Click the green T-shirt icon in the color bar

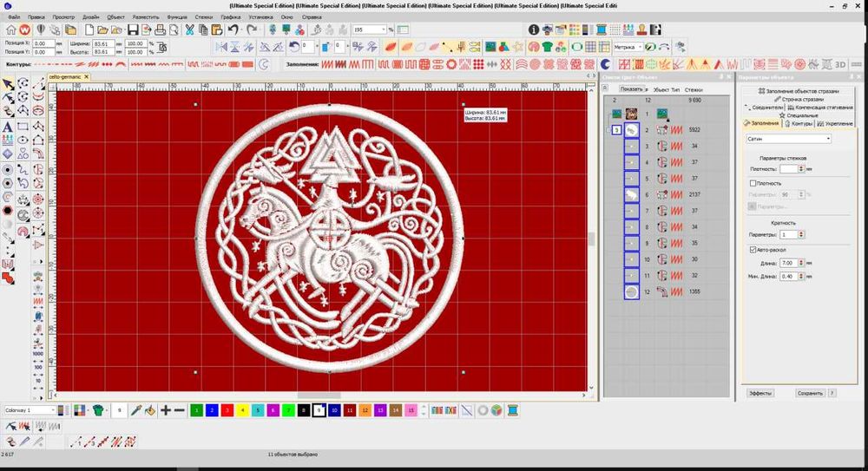(x=99, y=410)
